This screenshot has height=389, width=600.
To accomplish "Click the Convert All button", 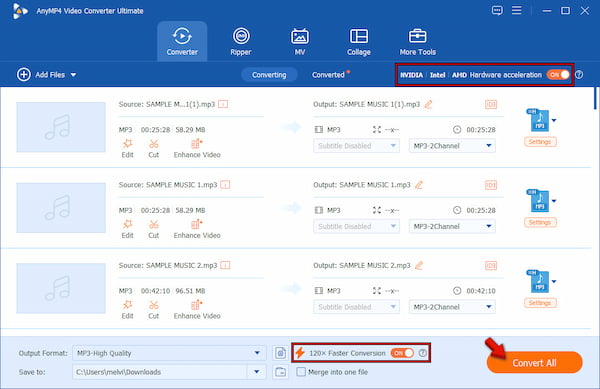I will click(535, 363).
